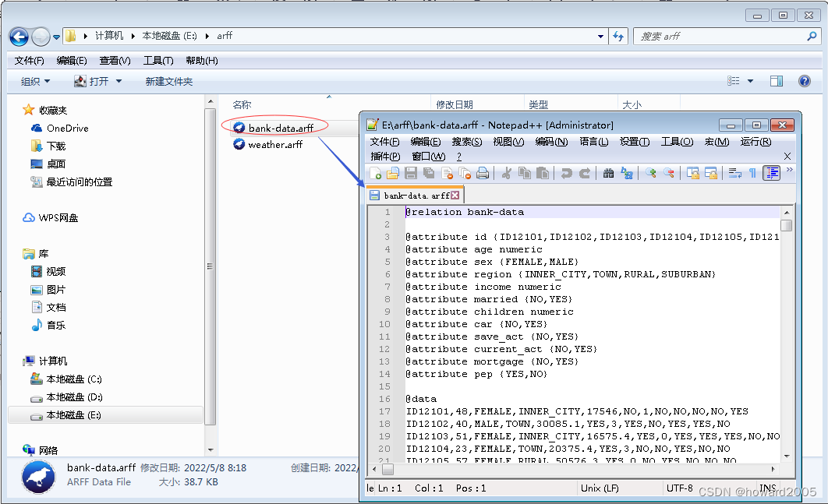
Task: Open Notepad++ 文件(F) menu
Action: (384, 142)
